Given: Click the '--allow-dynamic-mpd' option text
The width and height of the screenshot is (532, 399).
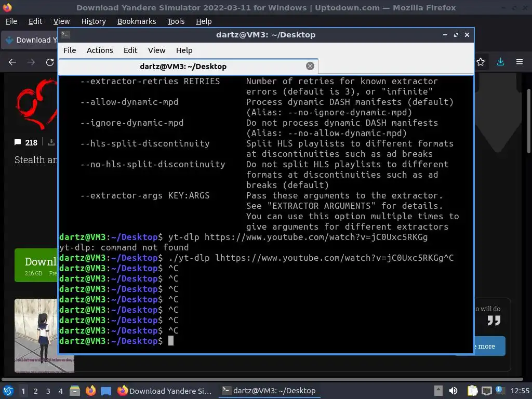Looking at the screenshot, I should coord(129,102).
